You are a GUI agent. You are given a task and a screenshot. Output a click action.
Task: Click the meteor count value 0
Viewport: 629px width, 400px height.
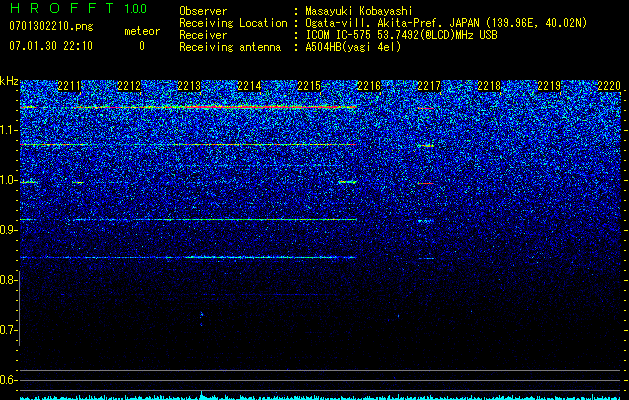pyautogui.click(x=142, y=46)
